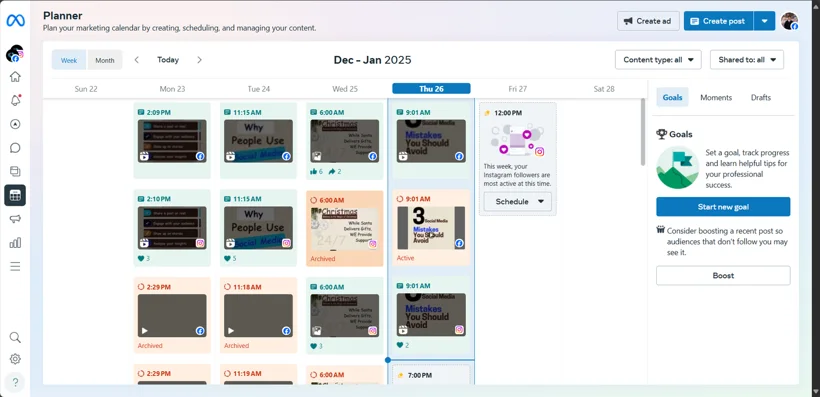Click the page avatar in sidebar
Image resolution: width=820 pixels, height=397 pixels.
click(15, 53)
